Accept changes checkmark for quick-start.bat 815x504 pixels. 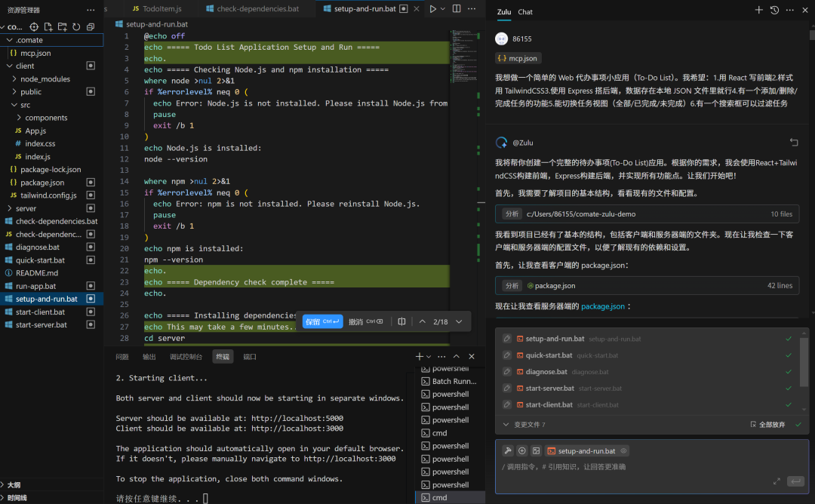789,355
